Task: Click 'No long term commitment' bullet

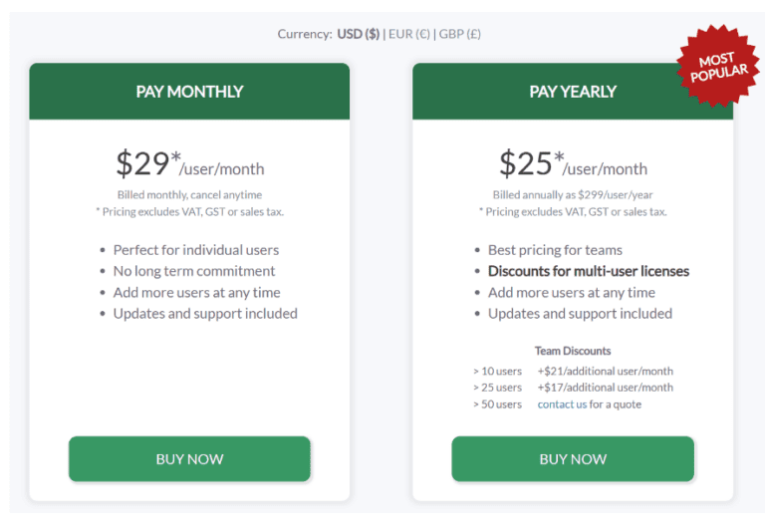Action: 193,271
